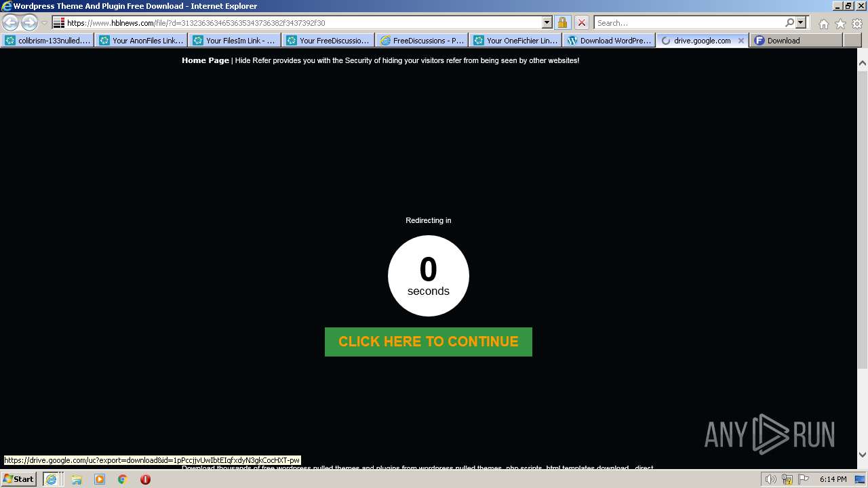The width and height of the screenshot is (868, 488).
Task: Stop page loading with the red X
Action: click(x=582, y=22)
